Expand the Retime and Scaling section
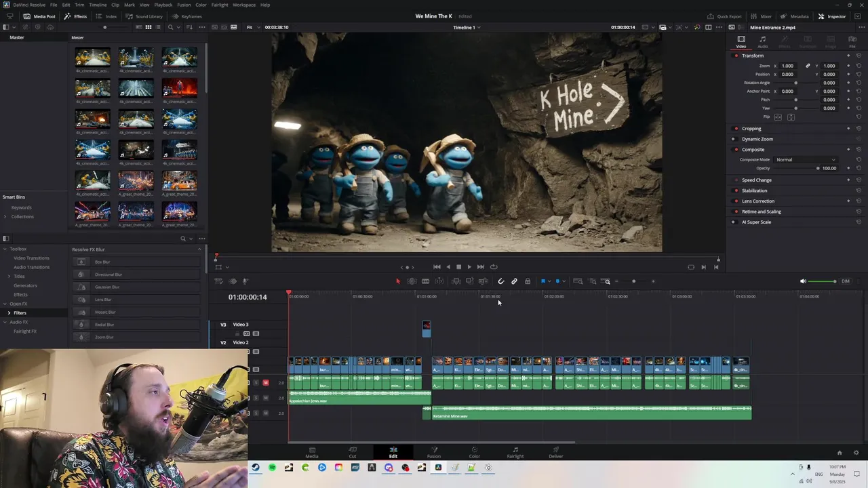The image size is (868, 488). [762, 211]
